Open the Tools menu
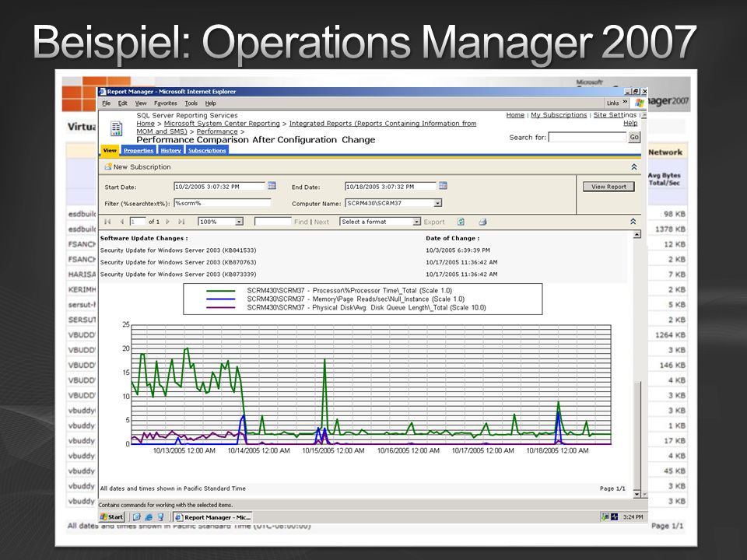Screen dimensions: 747x560 pyautogui.click(x=191, y=103)
